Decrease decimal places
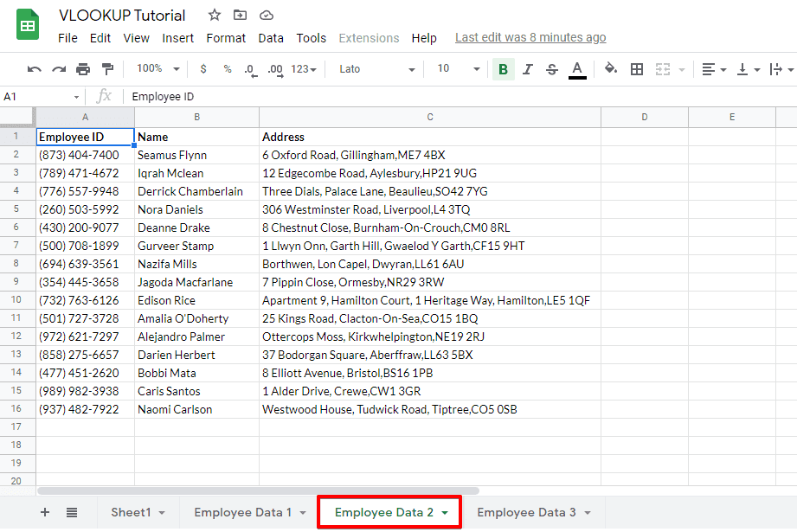This screenshot has width=797, height=532. [x=251, y=67]
